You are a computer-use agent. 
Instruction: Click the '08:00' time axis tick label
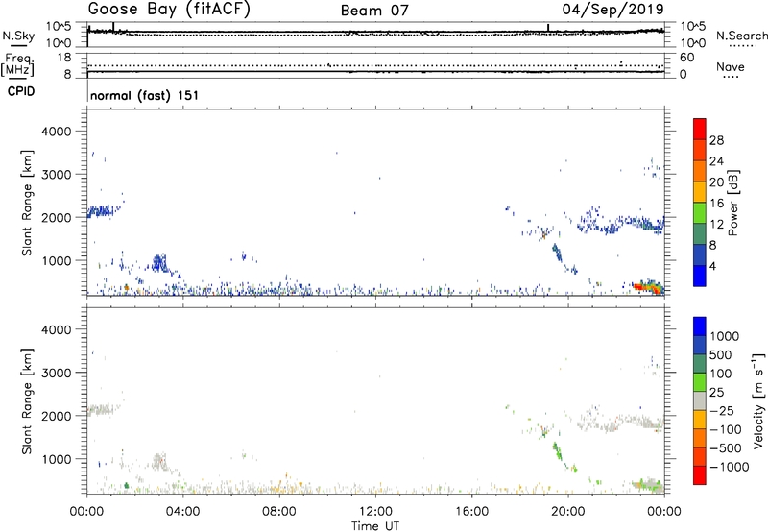[279, 512]
